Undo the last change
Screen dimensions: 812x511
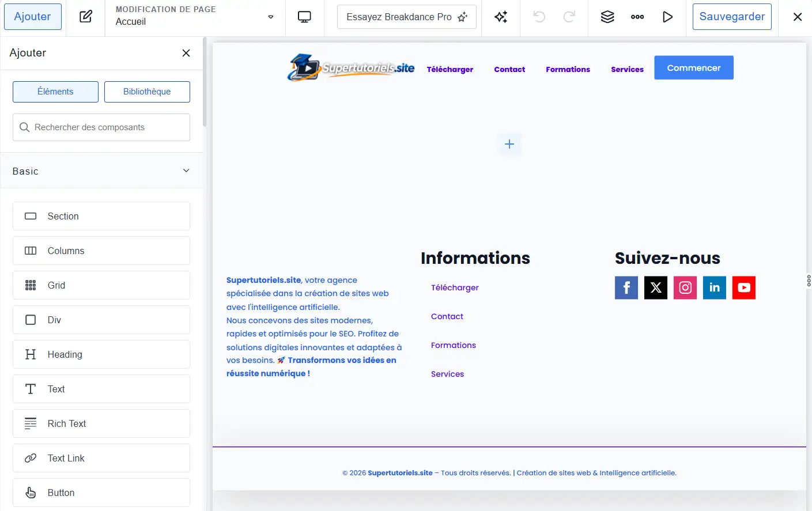(539, 17)
